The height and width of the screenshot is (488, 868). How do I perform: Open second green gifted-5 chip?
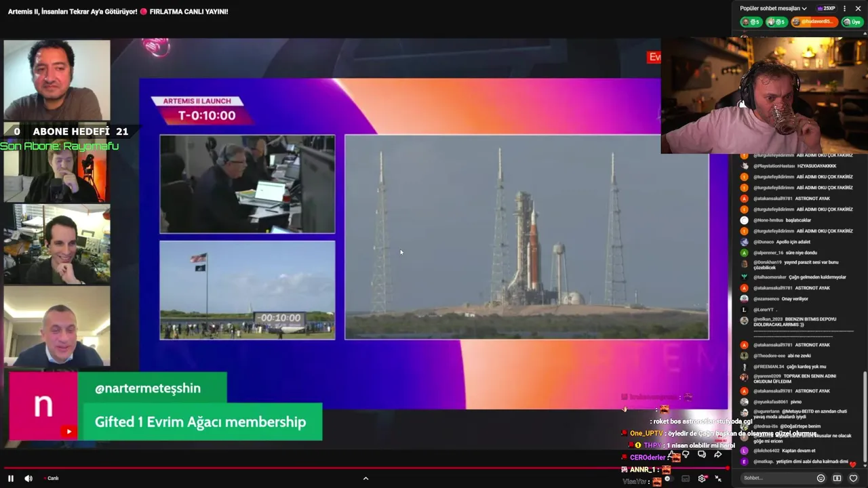point(776,22)
